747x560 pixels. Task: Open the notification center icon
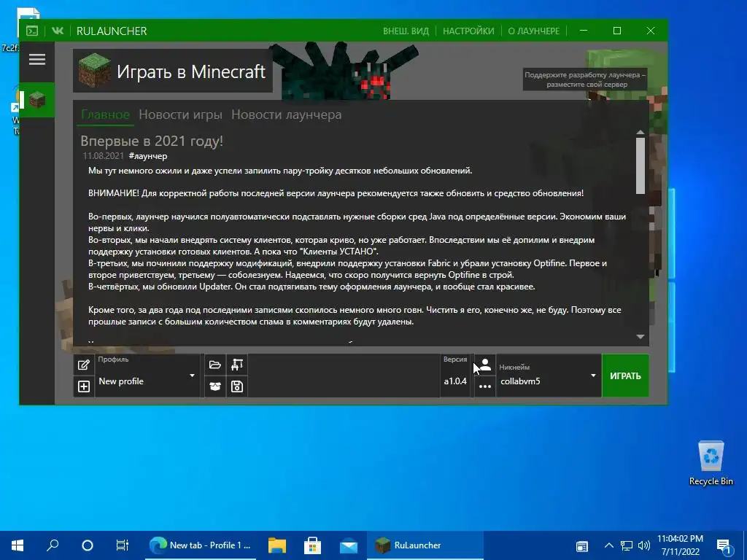point(724,546)
